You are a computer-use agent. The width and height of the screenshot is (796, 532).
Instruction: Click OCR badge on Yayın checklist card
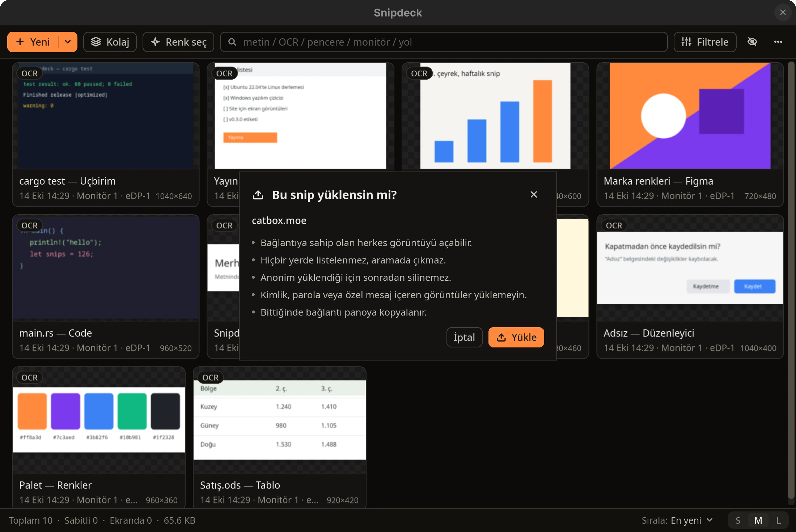[224, 73]
